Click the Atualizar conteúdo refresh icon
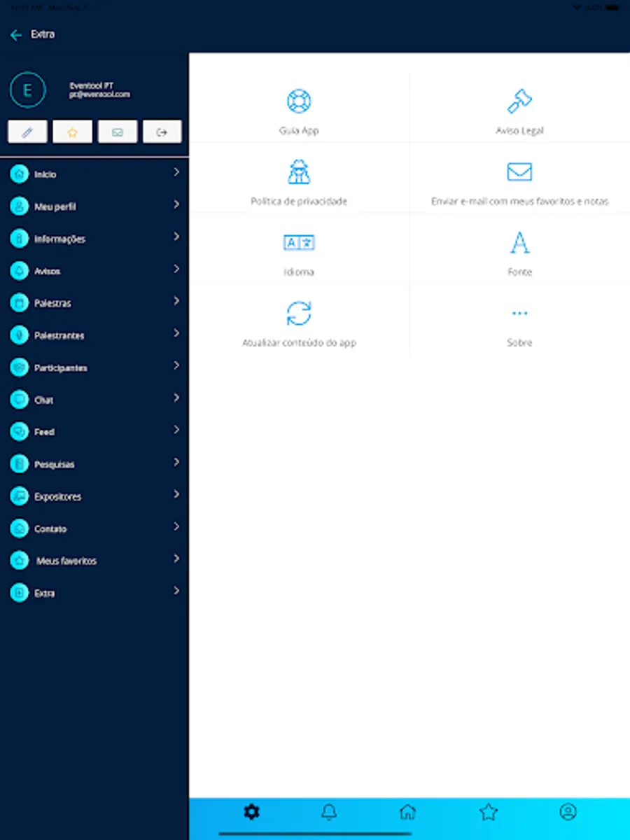630x840 pixels. point(299,313)
